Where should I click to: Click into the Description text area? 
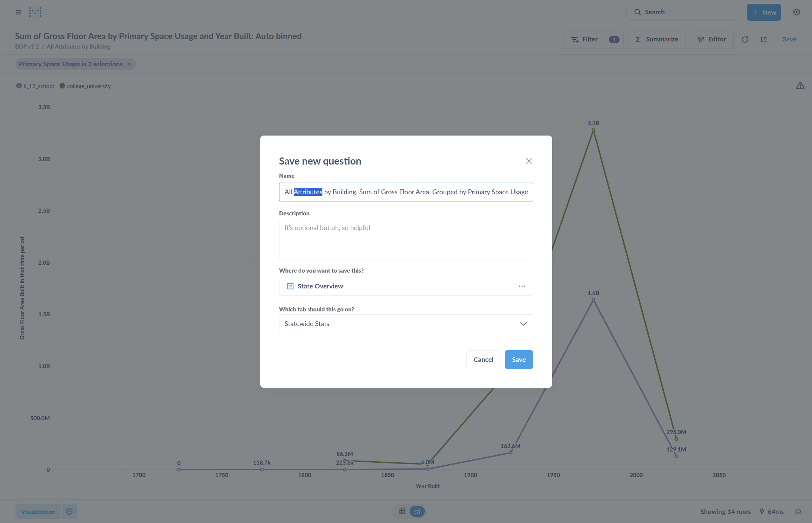click(406, 239)
